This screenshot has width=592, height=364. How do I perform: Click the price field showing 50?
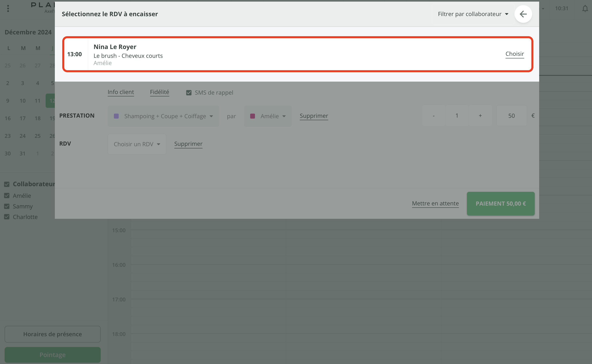(x=511, y=116)
